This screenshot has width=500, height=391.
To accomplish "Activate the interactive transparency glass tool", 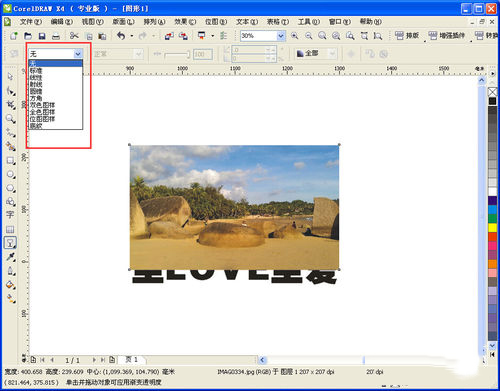I will pyautogui.click(x=10, y=243).
